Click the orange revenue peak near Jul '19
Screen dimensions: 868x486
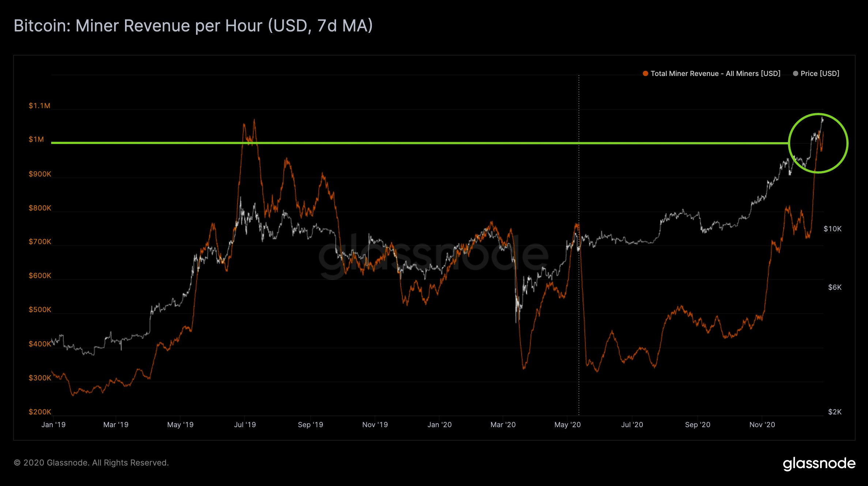pyautogui.click(x=254, y=120)
